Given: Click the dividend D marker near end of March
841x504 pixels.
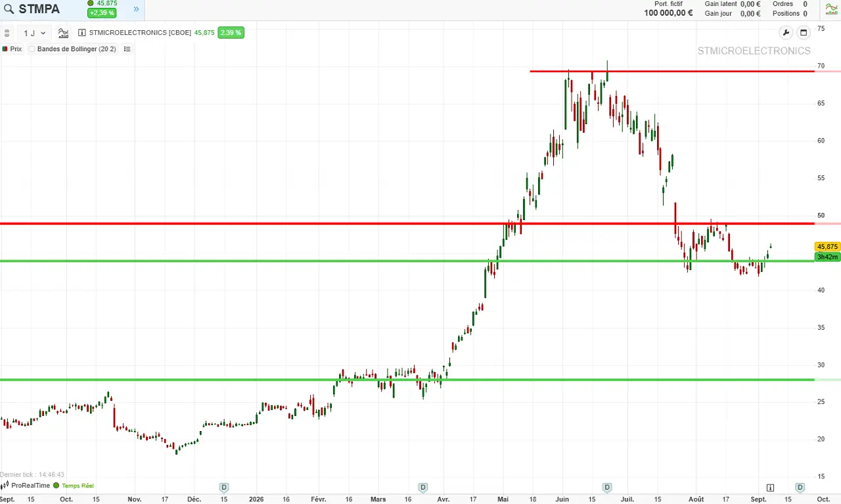Looking at the screenshot, I should point(422,488).
